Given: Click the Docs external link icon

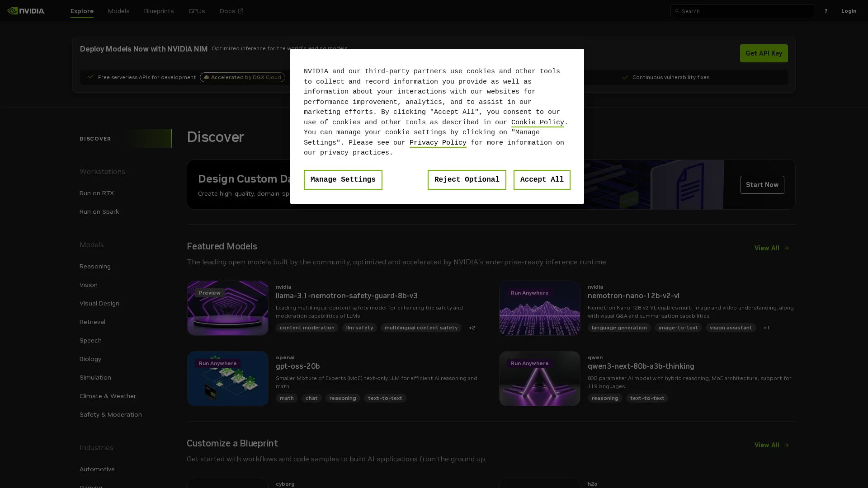Looking at the screenshot, I should point(241,11).
